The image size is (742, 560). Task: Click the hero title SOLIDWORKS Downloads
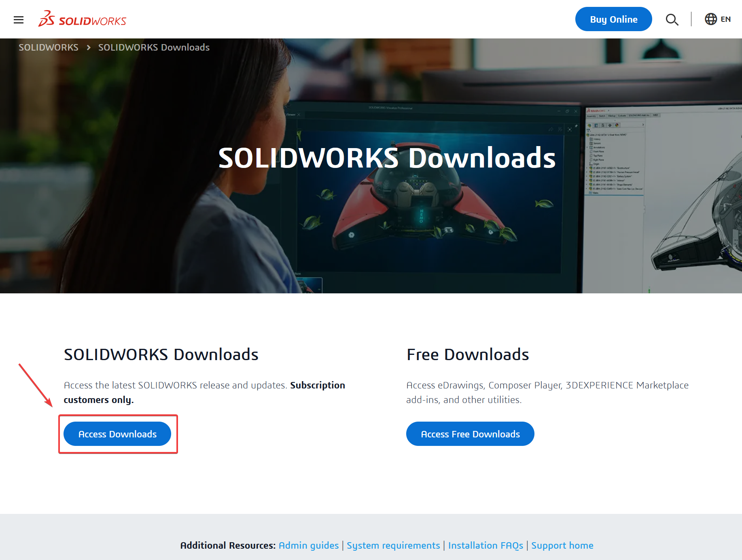tap(387, 158)
